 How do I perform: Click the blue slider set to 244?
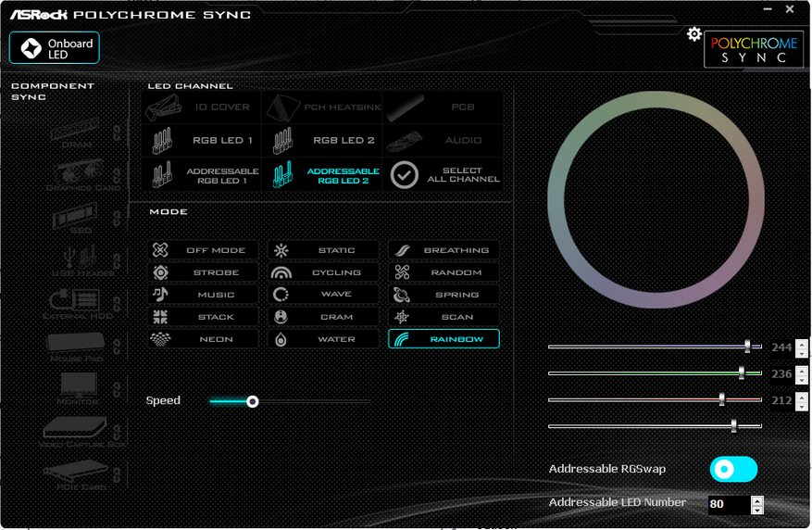click(x=655, y=347)
